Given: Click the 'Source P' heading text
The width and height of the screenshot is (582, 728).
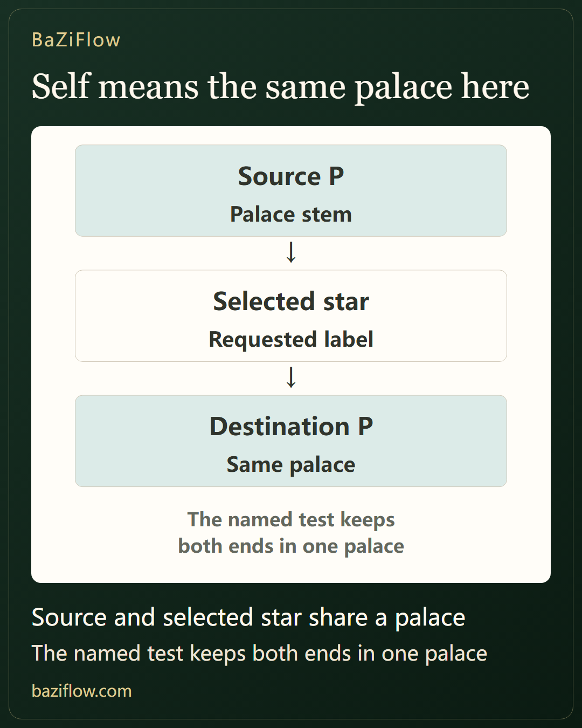Looking at the screenshot, I should [x=291, y=176].
